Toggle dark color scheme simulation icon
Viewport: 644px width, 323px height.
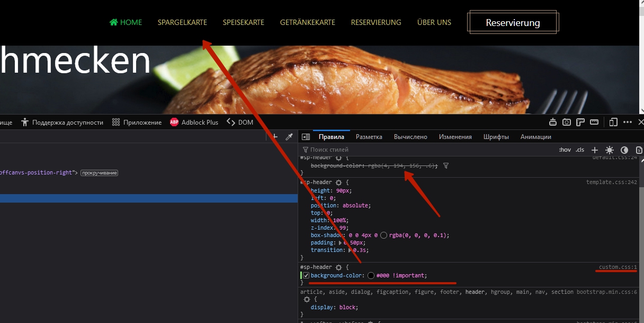coord(624,150)
